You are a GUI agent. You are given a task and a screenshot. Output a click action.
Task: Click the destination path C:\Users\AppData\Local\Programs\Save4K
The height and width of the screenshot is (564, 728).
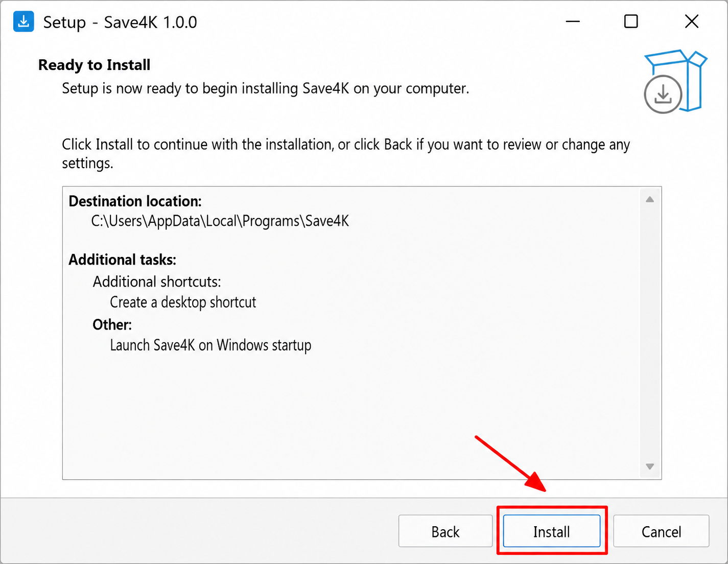(220, 221)
